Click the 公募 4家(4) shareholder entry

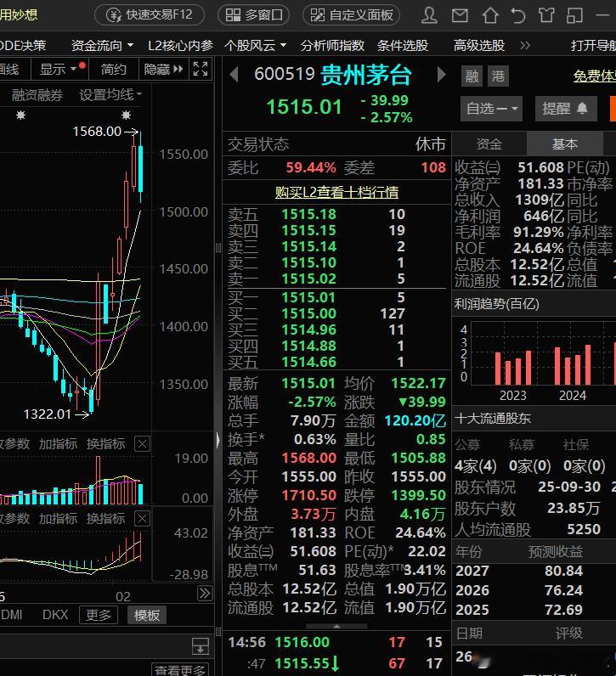point(475,466)
